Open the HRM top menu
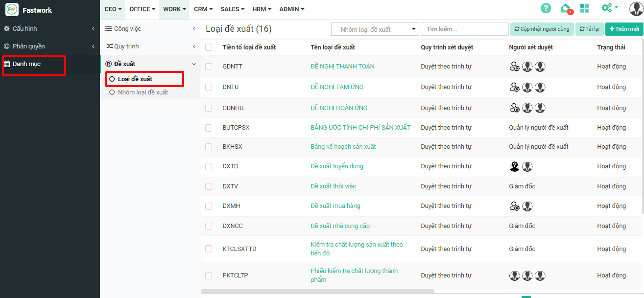The image size is (644, 298). coord(262,9)
